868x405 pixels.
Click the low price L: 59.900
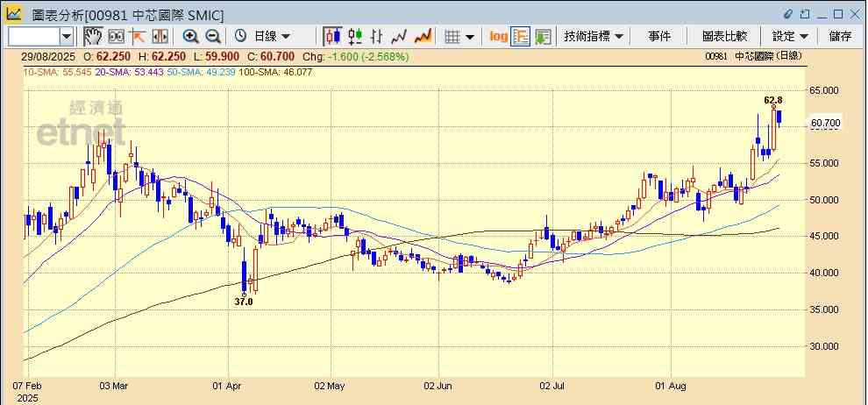pyautogui.click(x=217, y=56)
